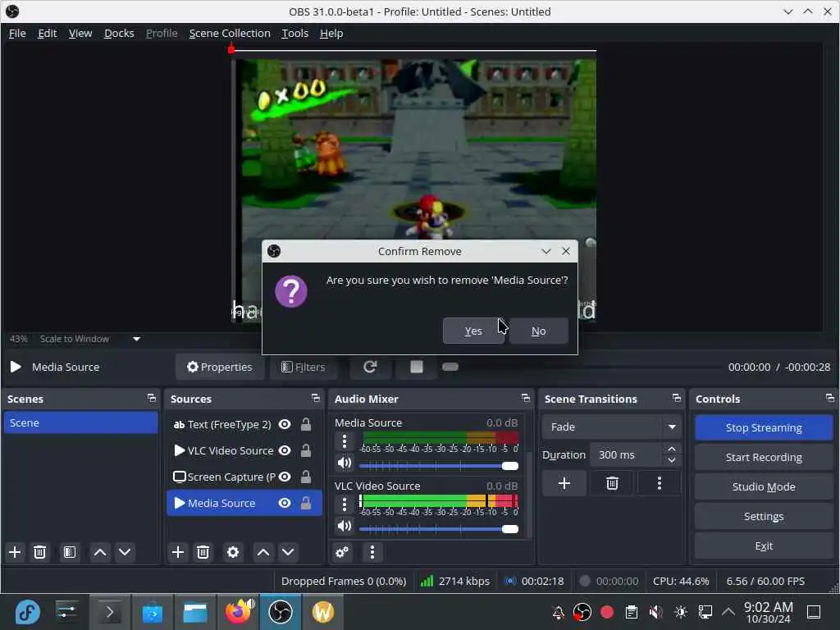Lock the Media Source item
Screen dimensions: 840x630
pyautogui.click(x=306, y=503)
